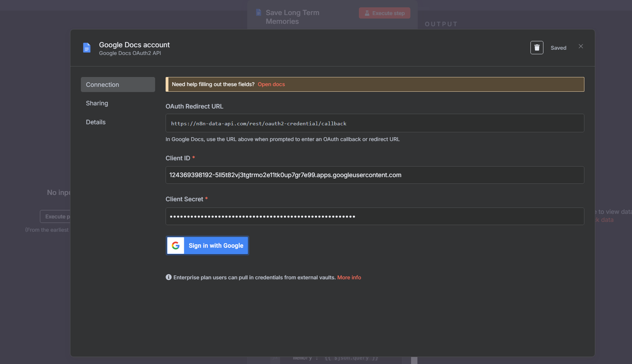The width and height of the screenshot is (632, 364).
Task: Click the OUTPUT panel heading
Action: pos(441,24)
